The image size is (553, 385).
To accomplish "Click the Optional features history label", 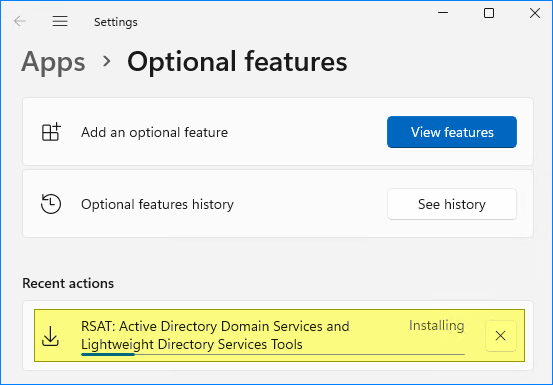I will [x=157, y=204].
